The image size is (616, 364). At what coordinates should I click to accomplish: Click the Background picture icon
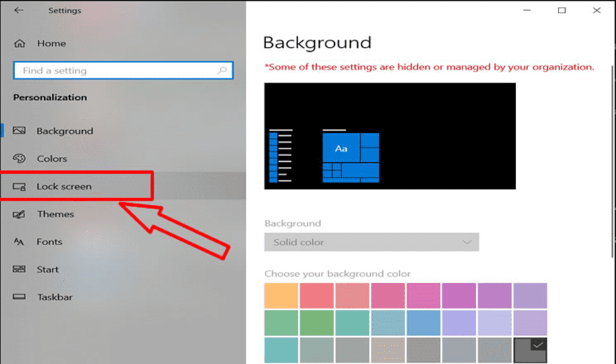[19, 131]
